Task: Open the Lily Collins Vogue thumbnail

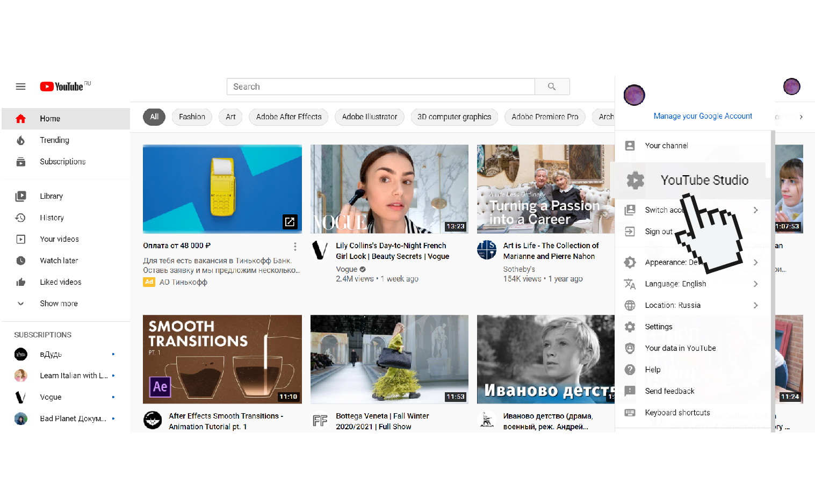Action: coord(390,189)
